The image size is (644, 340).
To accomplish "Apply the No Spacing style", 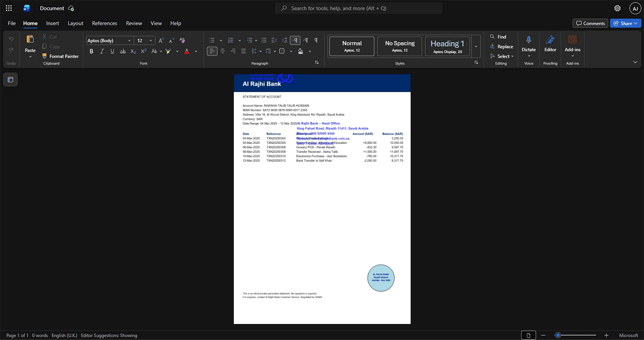I will tap(400, 47).
